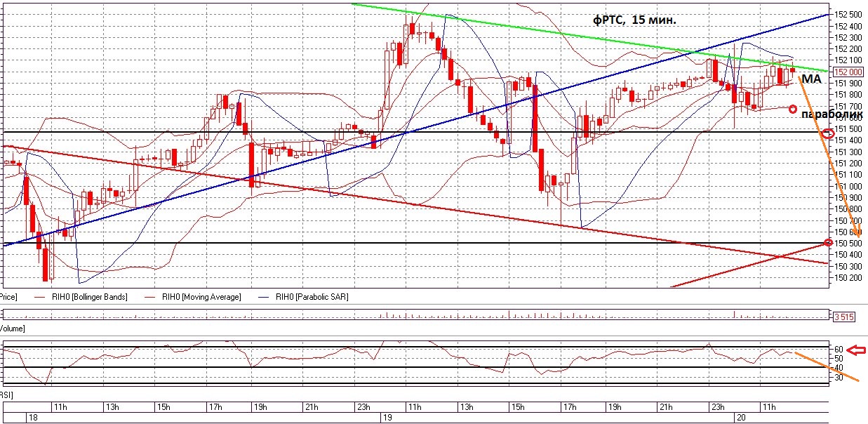Click the RSI axis level 40
Viewport: 868px width, 424px height.
[x=839, y=367]
